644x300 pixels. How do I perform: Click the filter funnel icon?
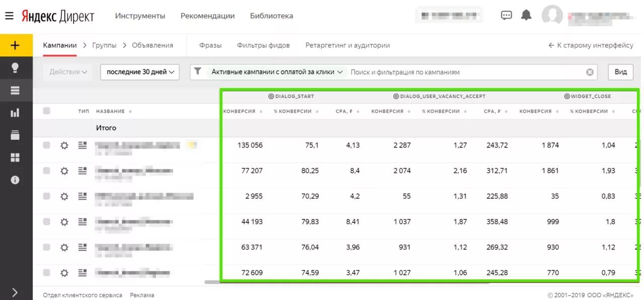tap(198, 71)
